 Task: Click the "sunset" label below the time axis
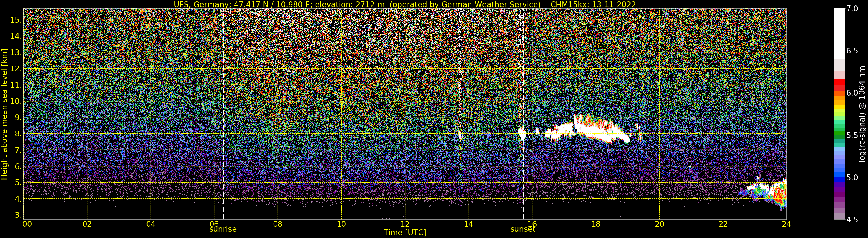(x=523, y=229)
